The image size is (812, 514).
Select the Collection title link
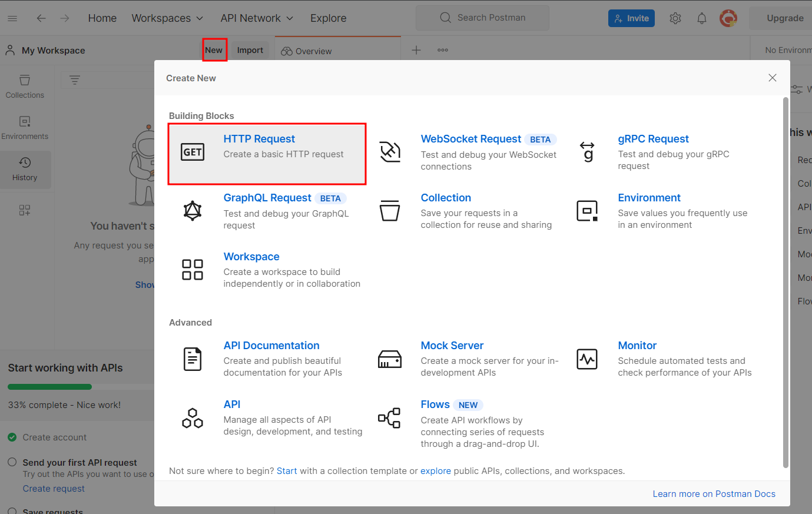[446, 198]
